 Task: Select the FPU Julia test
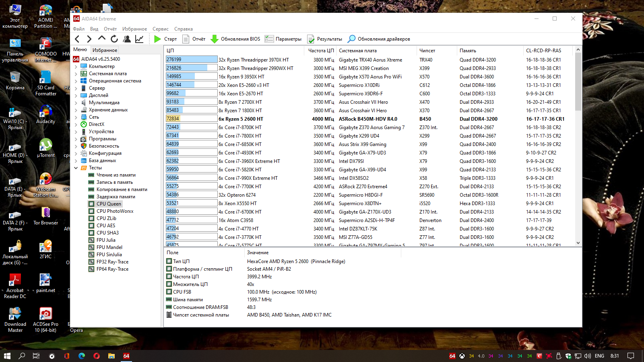point(106,240)
